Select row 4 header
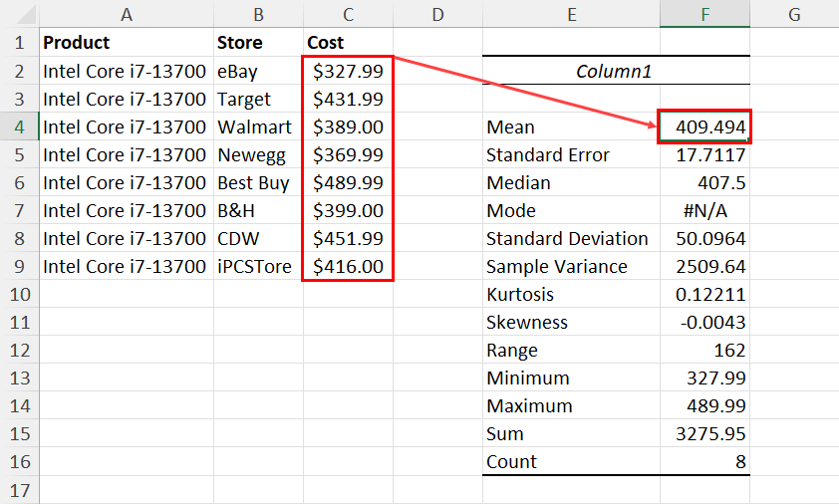Image resolution: width=839 pixels, height=504 pixels. tap(20, 126)
